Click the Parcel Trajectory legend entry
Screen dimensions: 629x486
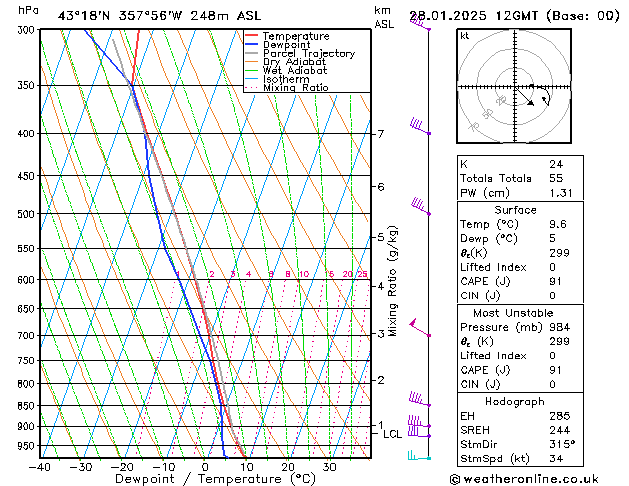[300, 53]
